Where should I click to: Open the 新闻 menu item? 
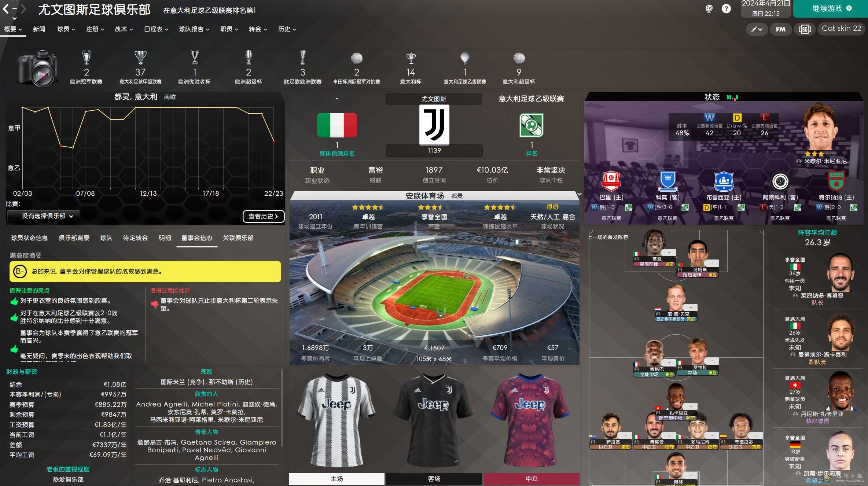coord(39,29)
